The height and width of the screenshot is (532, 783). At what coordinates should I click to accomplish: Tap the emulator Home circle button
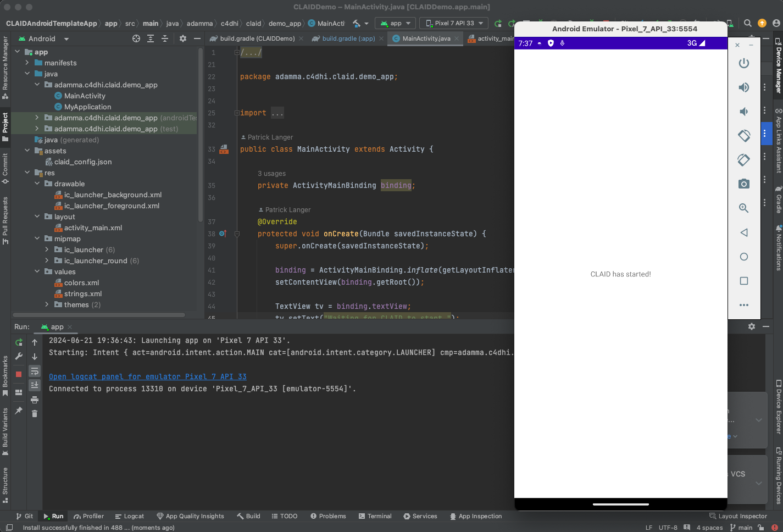pyautogui.click(x=744, y=257)
